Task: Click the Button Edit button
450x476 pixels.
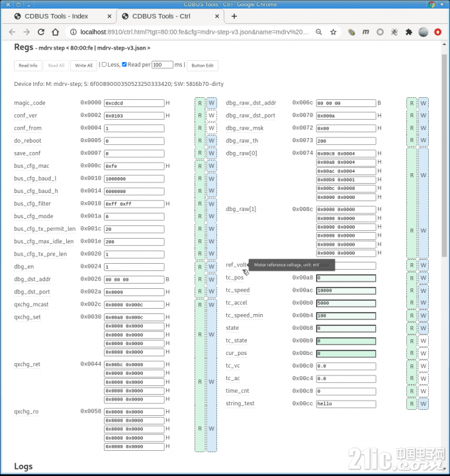Action: click(x=202, y=65)
